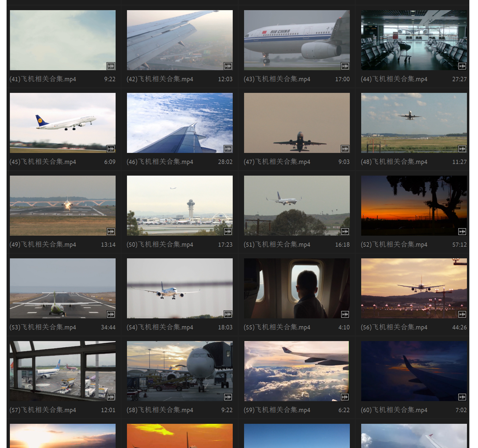The width and height of the screenshot is (478, 448).
Task: Click the 34:44 duration of clip (53)
Action: [x=108, y=327]
